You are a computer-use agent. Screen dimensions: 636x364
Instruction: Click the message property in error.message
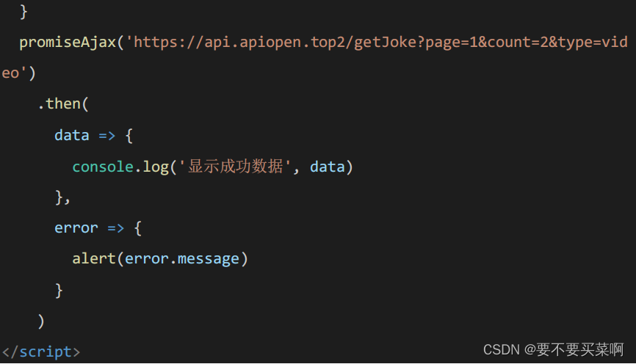pos(209,258)
